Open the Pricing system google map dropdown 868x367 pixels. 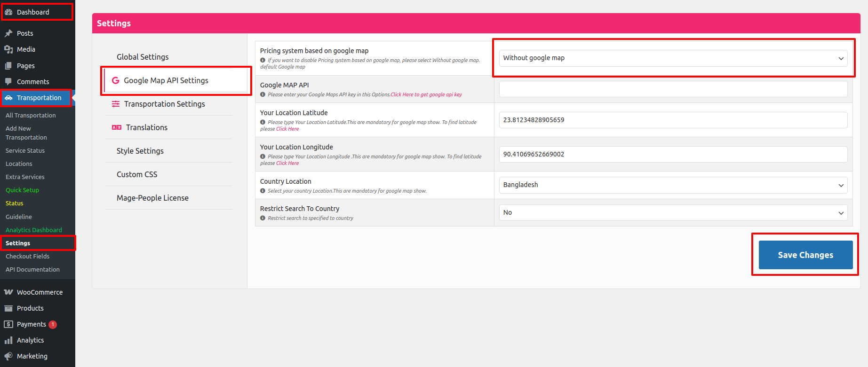[673, 58]
